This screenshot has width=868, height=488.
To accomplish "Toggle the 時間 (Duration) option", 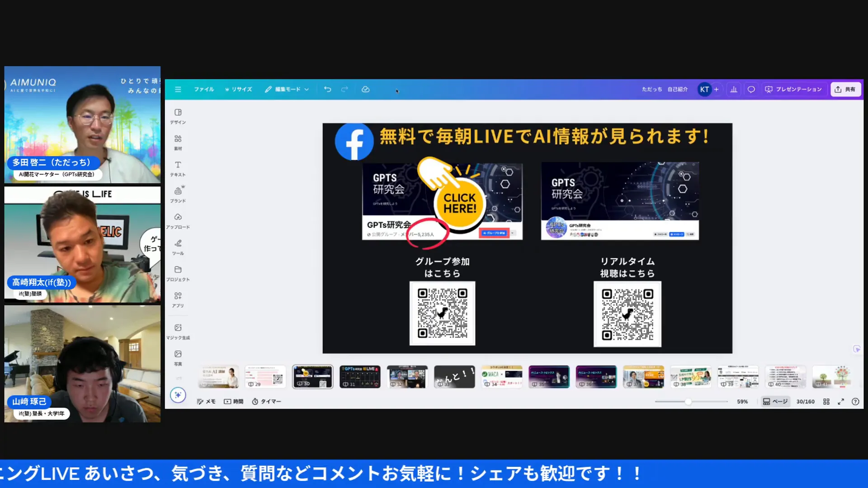I will point(234,401).
